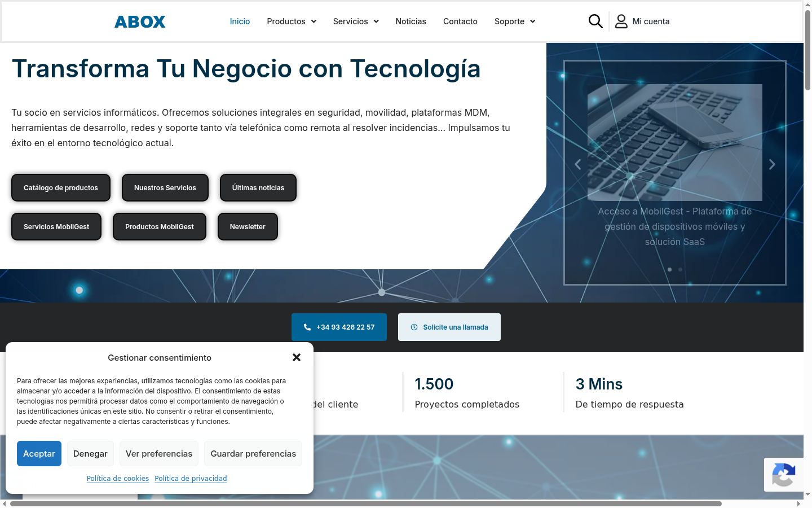Click the laptop carousel image

click(x=675, y=142)
